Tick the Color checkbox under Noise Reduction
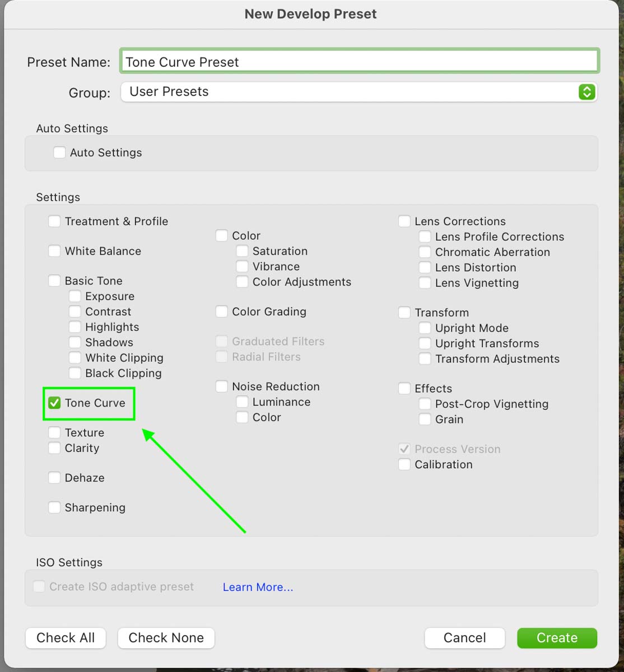Viewport: 624px width, 672px height. [x=242, y=417]
